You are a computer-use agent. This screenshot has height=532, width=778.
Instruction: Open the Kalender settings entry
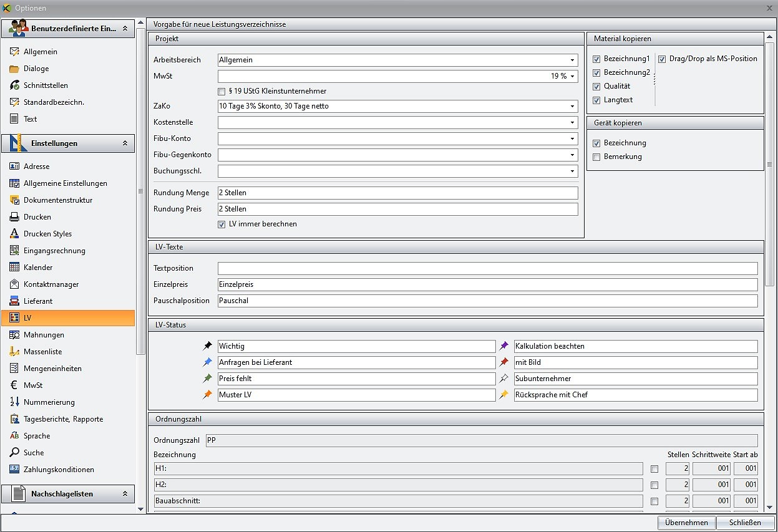(68, 268)
